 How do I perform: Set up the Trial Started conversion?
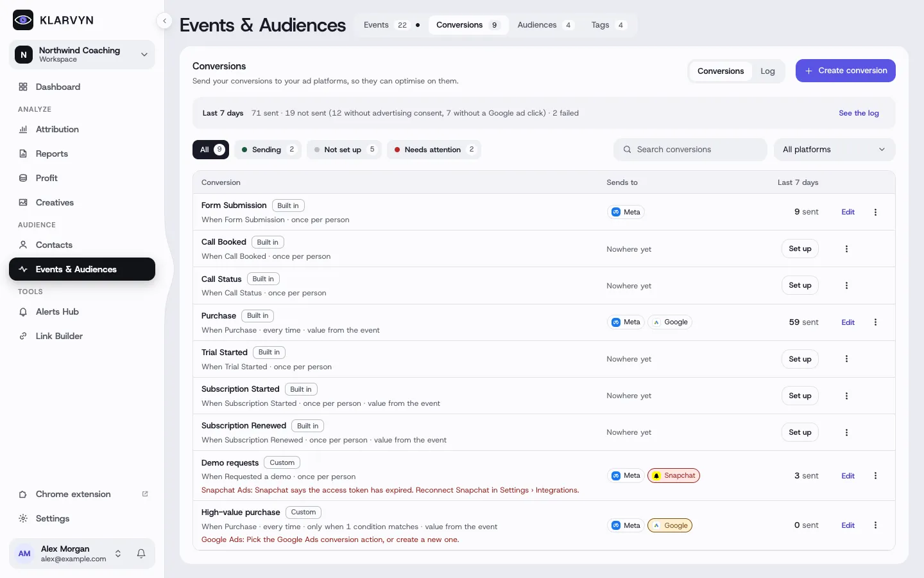pos(800,359)
